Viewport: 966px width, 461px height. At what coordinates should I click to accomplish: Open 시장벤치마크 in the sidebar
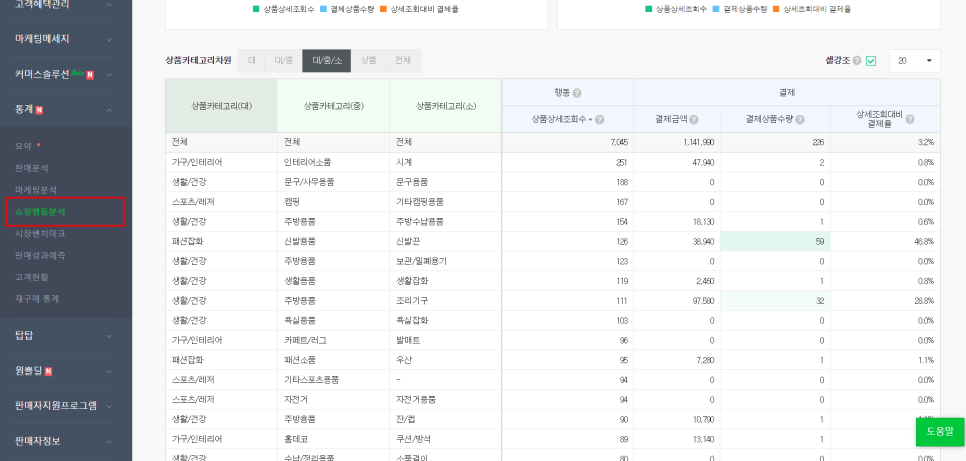(40, 234)
